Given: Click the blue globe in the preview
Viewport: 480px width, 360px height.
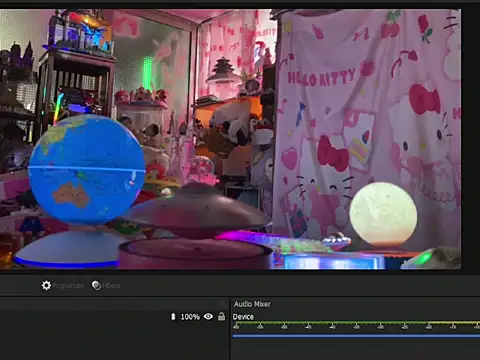Looking at the screenshot, I should 87,169.
